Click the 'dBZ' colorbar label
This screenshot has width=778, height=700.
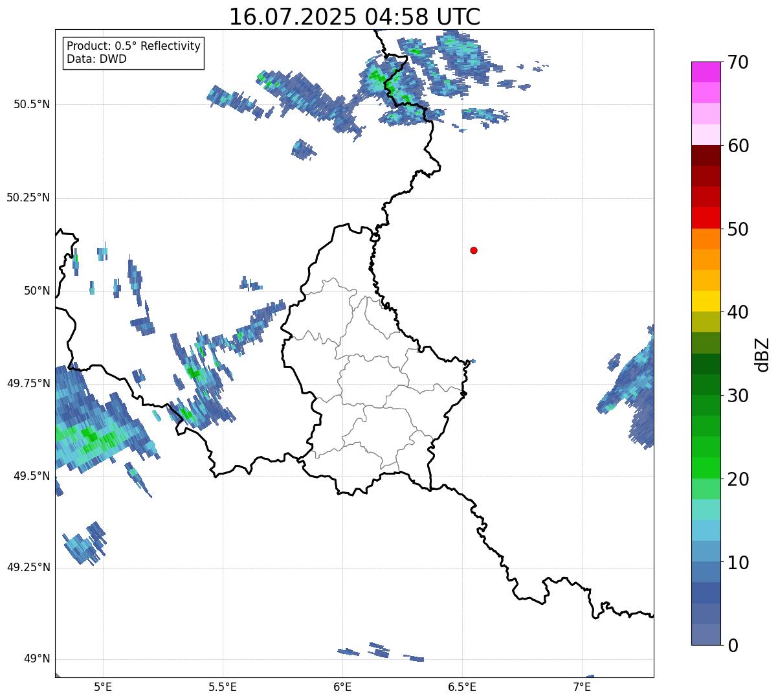(x=762, y=354)
